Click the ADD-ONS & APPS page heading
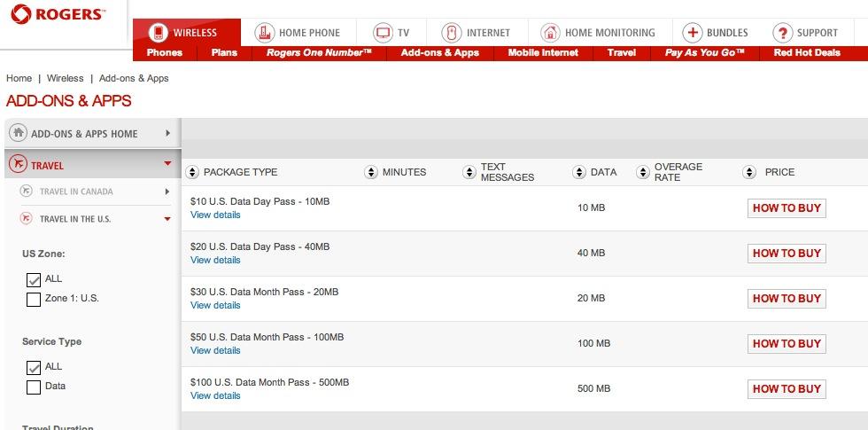868x430 pixels. tap(69, 101)
